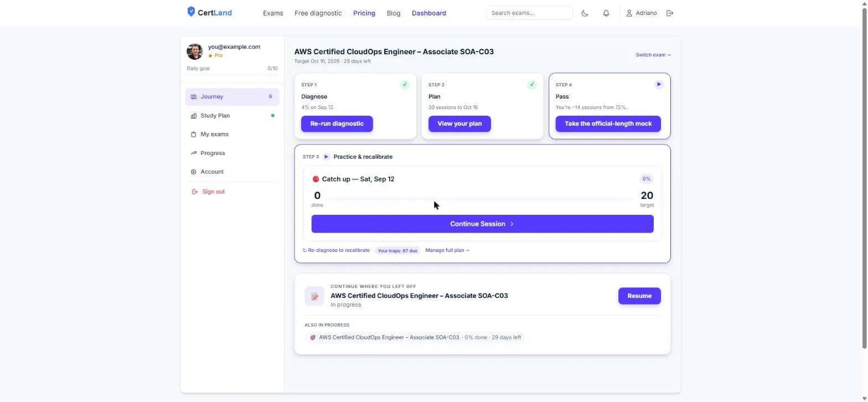
Task: Click the green checkmark on Step 1 Diagnose
Action: coord(405,85)
